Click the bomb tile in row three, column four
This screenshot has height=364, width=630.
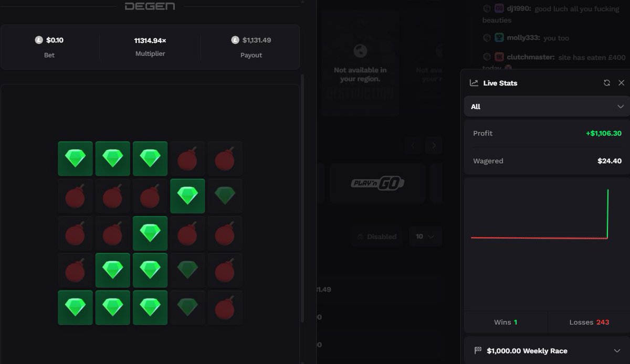click(187, 233)
